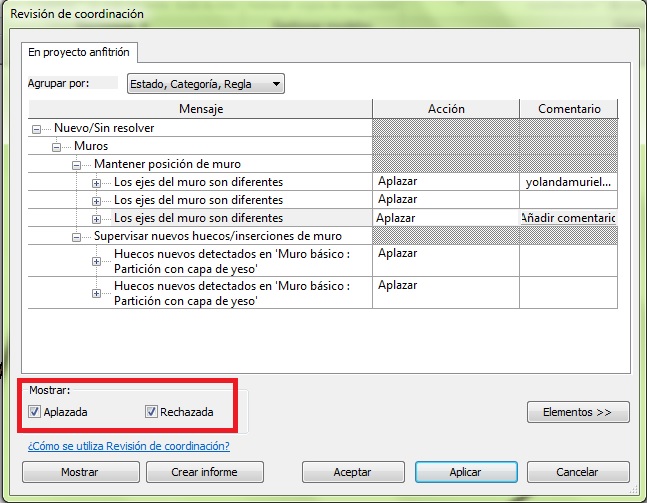647x503 pixels.
Task: Collapse Supervisar nuevos huecos/inserciones node
Action: click(77, 236)
